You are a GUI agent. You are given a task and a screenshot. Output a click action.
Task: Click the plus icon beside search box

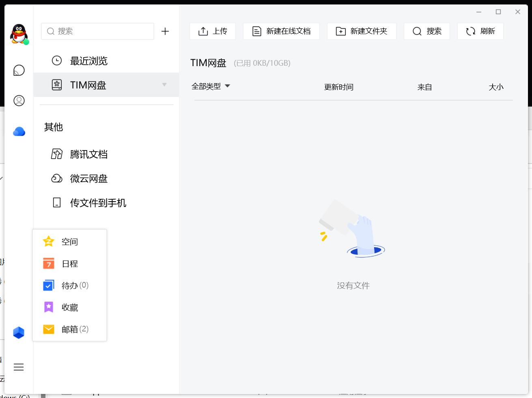tap(165, 31)
